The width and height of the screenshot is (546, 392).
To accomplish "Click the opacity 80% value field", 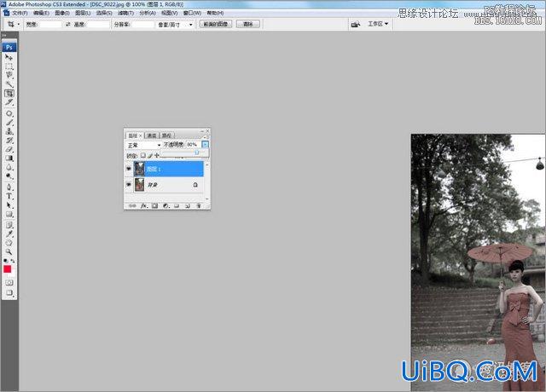I will (x=194, y=144).
